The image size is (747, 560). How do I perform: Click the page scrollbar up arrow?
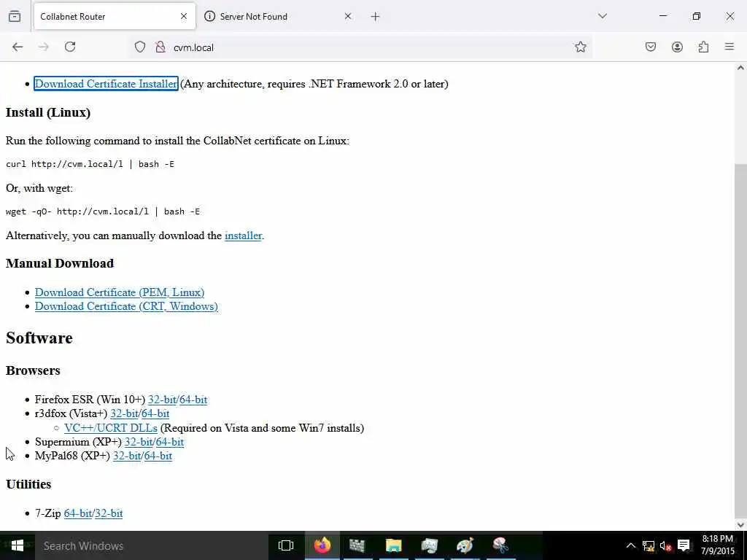click(741, 68)
